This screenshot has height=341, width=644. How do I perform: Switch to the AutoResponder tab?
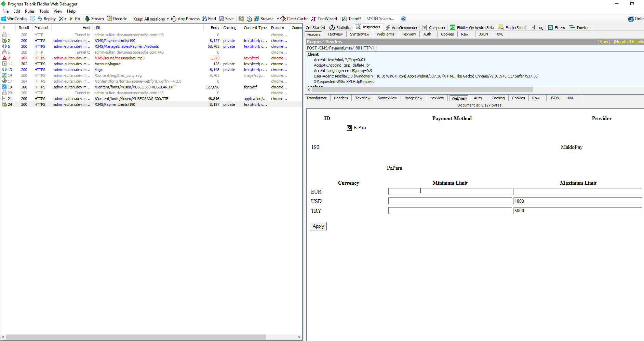pos(401,28)
